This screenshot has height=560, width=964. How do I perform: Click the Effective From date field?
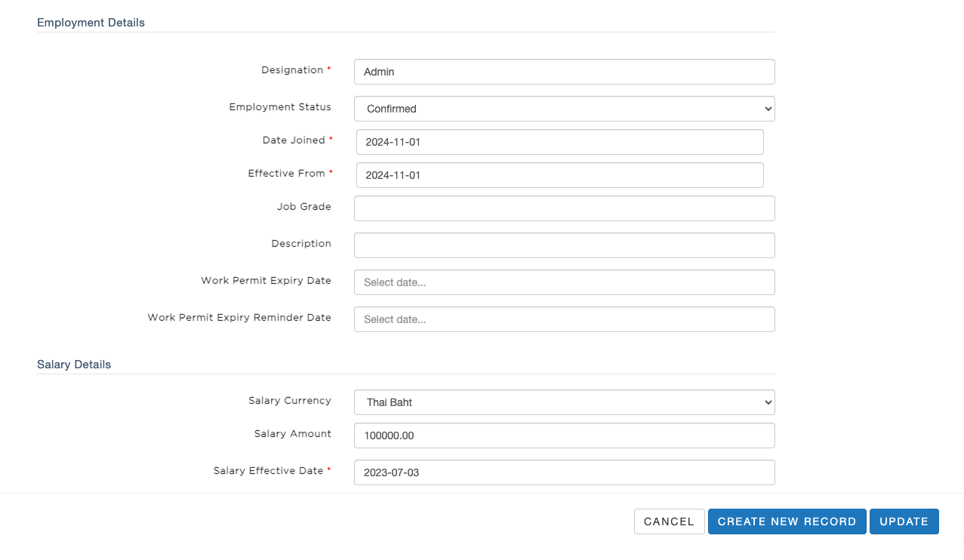559,175
